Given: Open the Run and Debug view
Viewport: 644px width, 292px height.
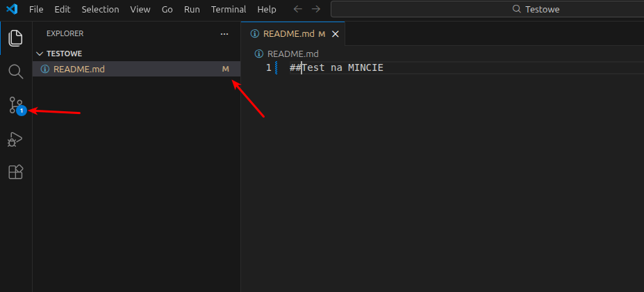Looking at the screenshot, I should click(15, 139).
